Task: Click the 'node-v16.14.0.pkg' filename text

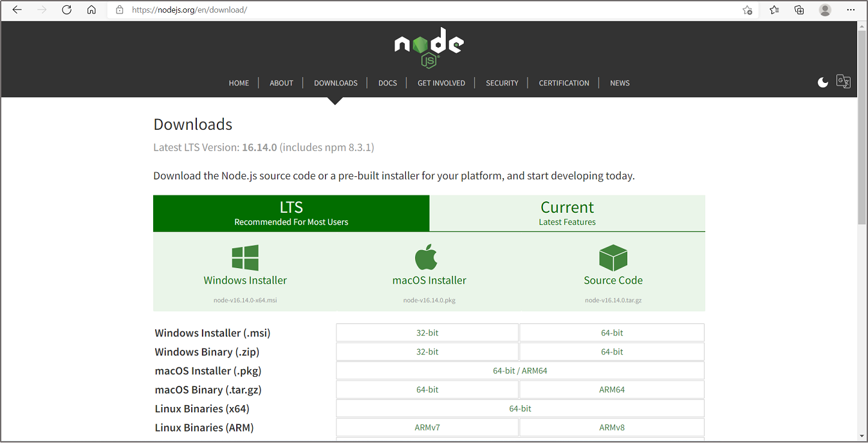Action: pos(429,300)
